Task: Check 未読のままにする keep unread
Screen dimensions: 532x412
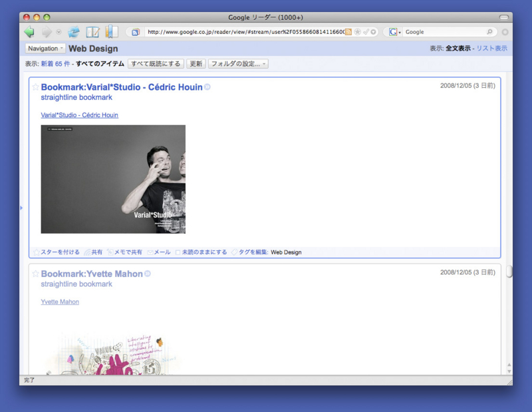Action: (x=201, y=252)
